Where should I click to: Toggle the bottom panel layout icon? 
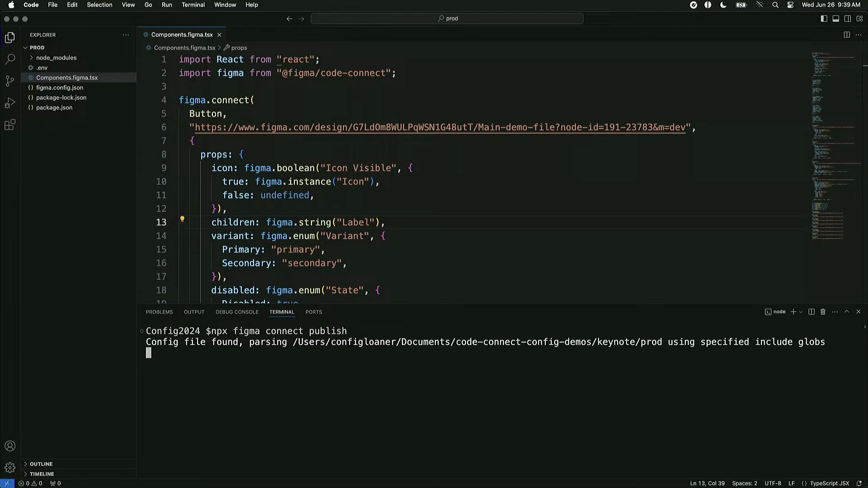(x=836, y=19)
